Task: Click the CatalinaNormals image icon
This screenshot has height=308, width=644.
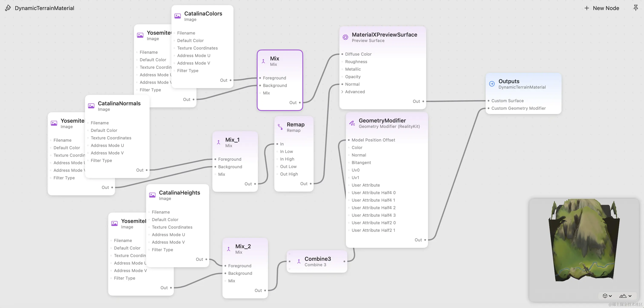Action: tap(91, 106)
